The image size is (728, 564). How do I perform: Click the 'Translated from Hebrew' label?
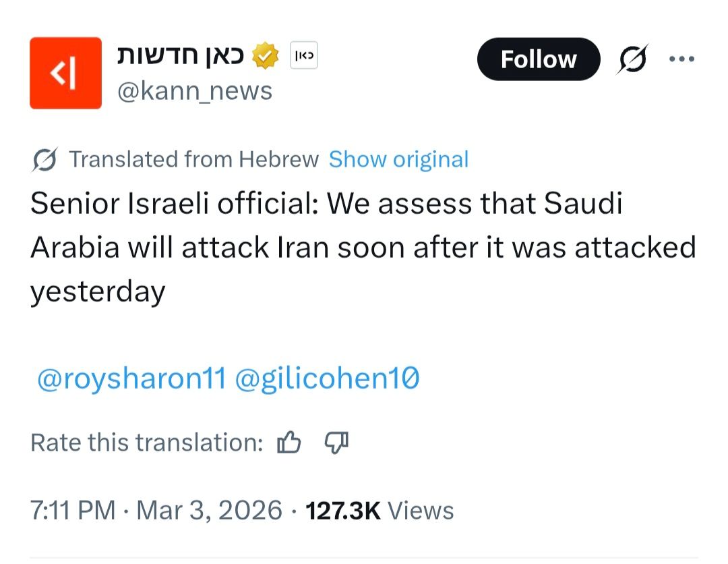[x=194, y=160]
